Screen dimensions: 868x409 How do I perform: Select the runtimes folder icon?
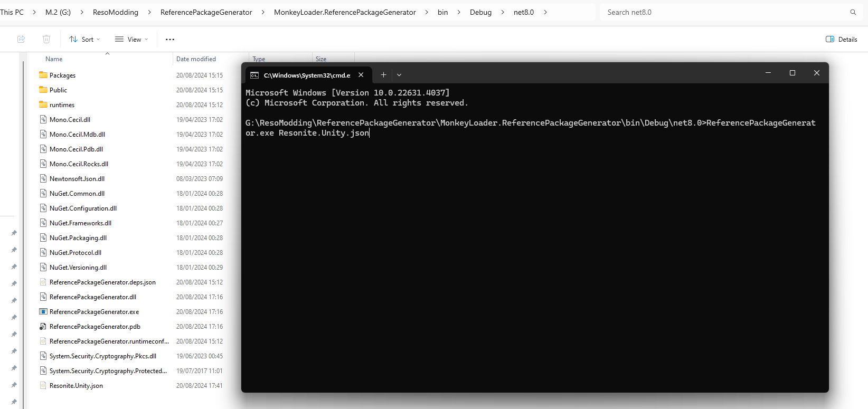[x=43, y=104]
